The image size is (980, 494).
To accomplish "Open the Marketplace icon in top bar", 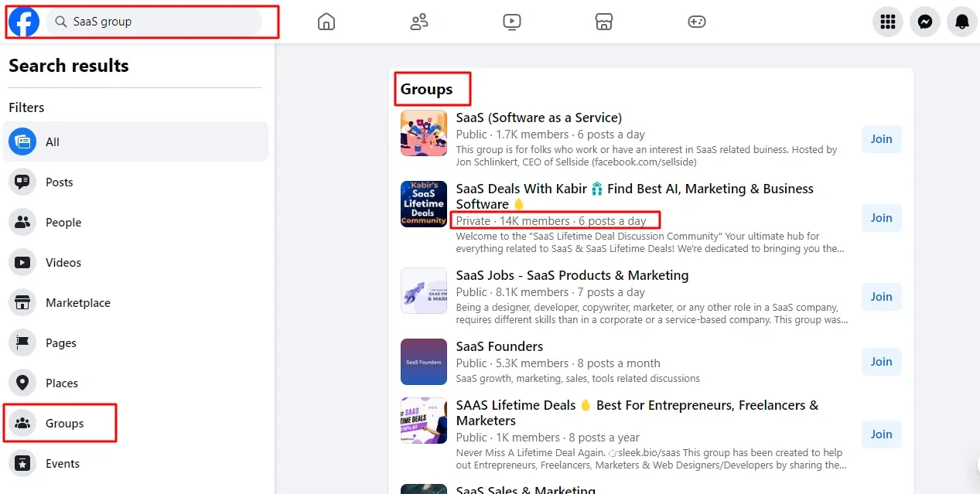I will pyautogui.click(x=603, y=22).
